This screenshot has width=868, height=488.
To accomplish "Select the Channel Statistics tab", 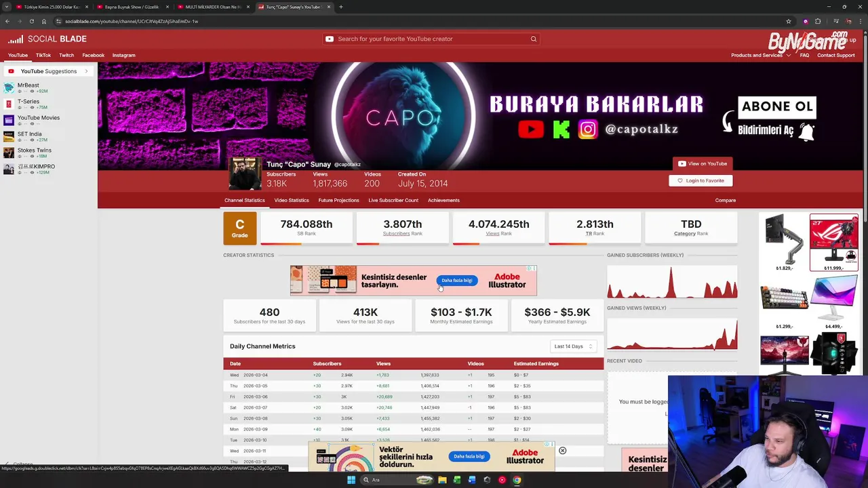I will tap(245, 200).
